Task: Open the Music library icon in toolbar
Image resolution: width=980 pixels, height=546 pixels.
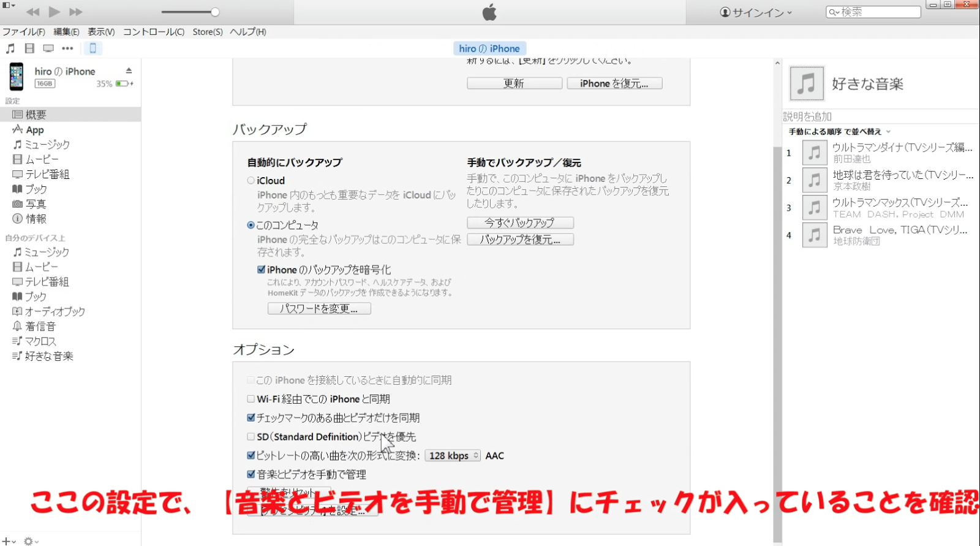Action: click(x=10, y=48)
